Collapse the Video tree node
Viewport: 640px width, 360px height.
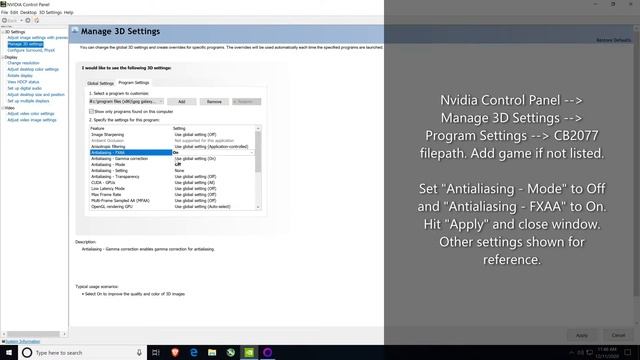click(x=2, y=108)
